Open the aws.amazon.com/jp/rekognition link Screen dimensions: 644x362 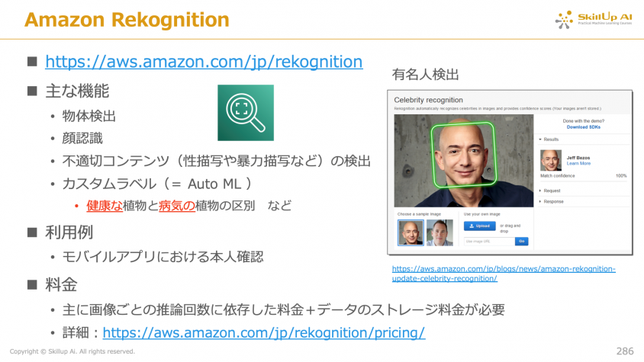tap(204, 62)
